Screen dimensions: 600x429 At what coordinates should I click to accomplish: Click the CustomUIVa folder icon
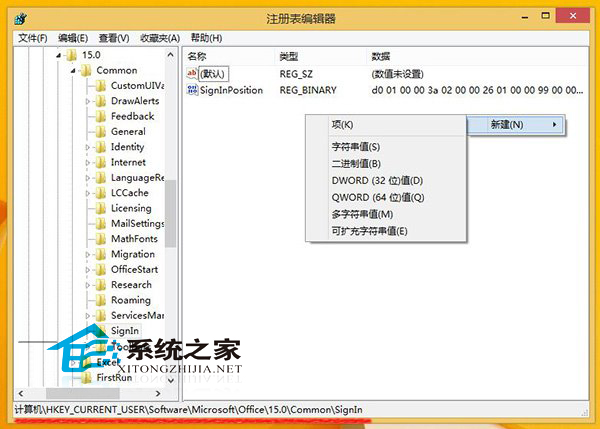[x=100, y=86]
